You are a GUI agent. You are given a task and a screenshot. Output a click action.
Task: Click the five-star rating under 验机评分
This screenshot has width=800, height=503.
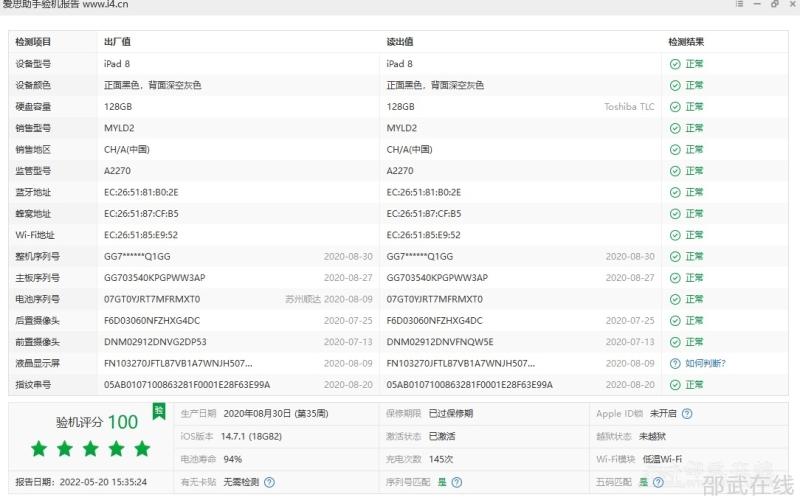point(90,448)
